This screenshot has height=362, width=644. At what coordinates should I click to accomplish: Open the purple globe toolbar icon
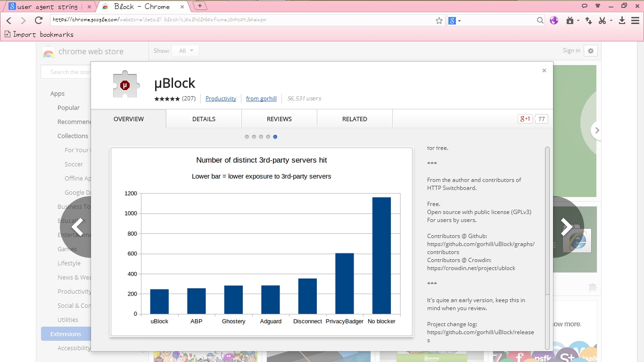[x=554, y=20]
